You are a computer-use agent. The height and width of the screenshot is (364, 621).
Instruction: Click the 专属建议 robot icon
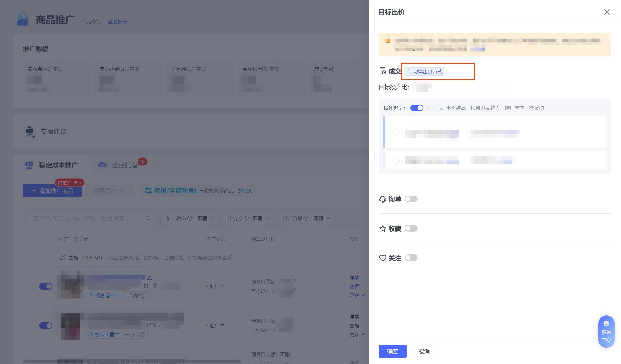tap(30, 132)
